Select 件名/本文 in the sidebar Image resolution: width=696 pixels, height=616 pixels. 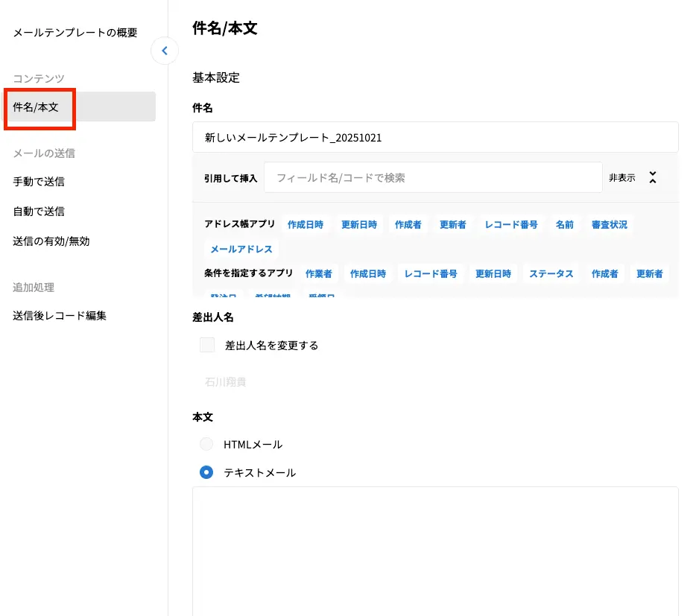[x=80, y=107]
